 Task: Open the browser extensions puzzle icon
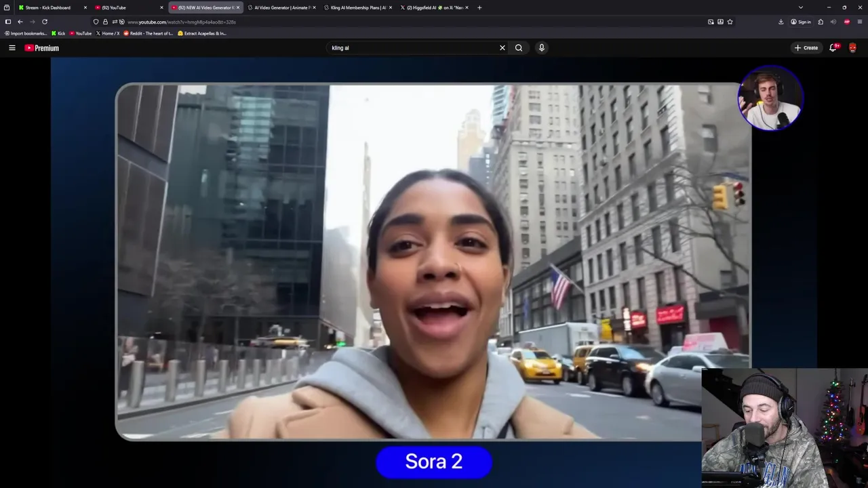coord(821,22)
